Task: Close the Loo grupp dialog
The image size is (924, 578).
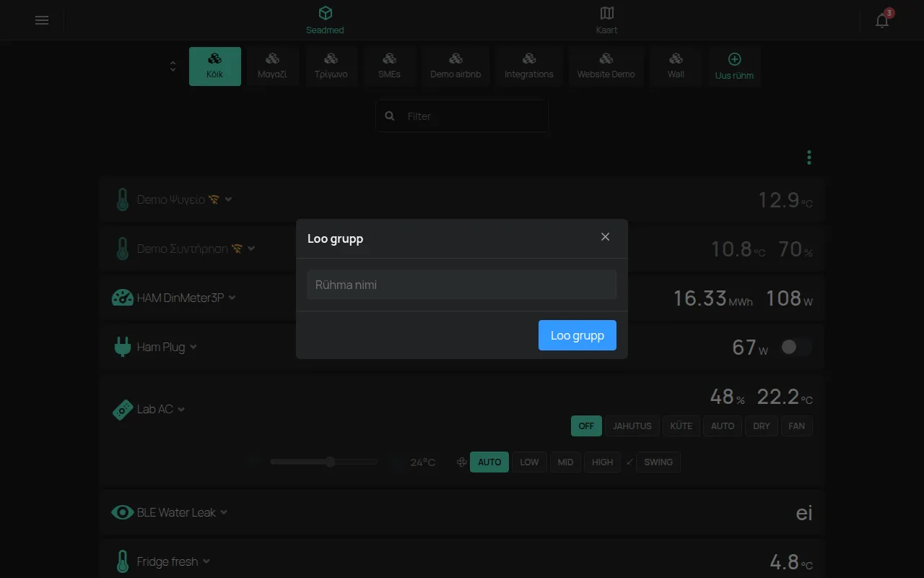Action: coord(605,237)
